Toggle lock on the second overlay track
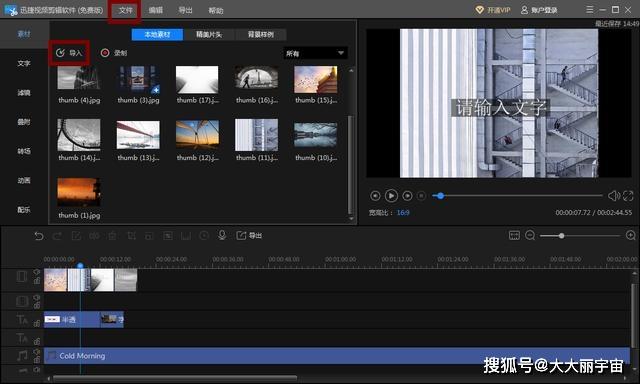640x384 pixels. (x=37, y=306)
